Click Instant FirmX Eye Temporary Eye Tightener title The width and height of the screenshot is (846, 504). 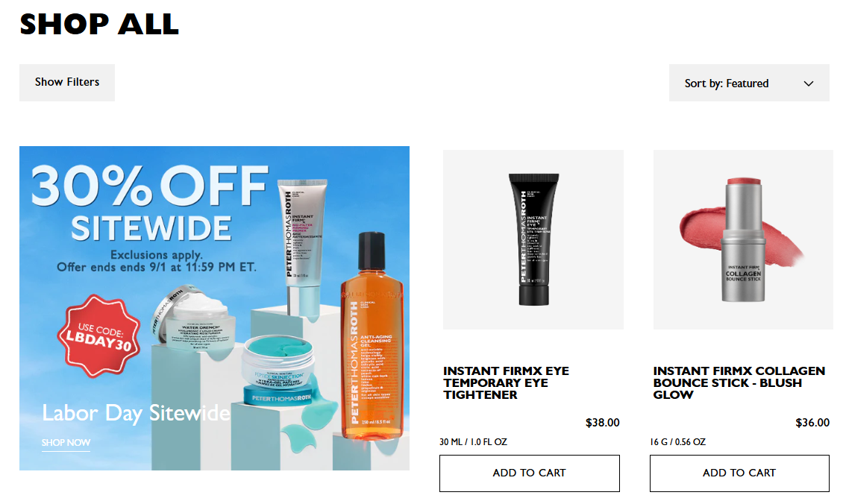click(506, 382)
